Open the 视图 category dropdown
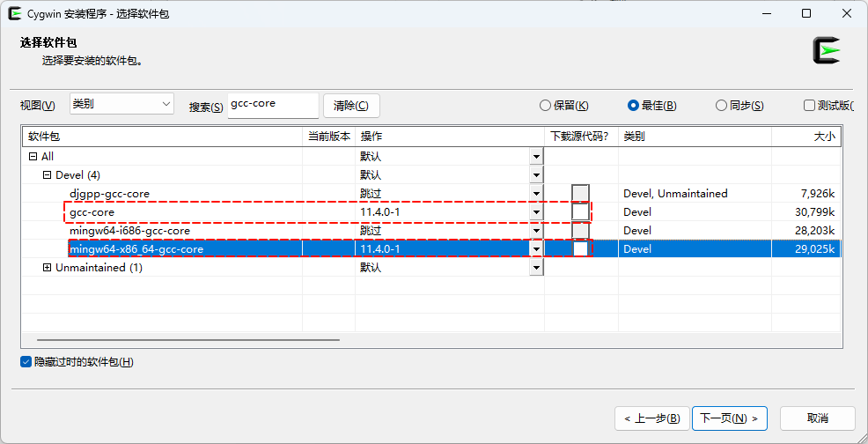Screen dimensions: 868x444 (121, 104)
